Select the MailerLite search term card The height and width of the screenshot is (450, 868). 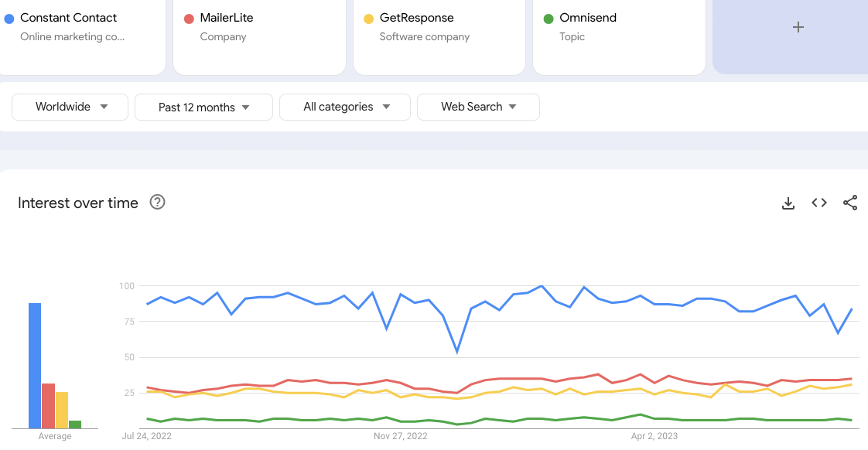coord(259,31)
